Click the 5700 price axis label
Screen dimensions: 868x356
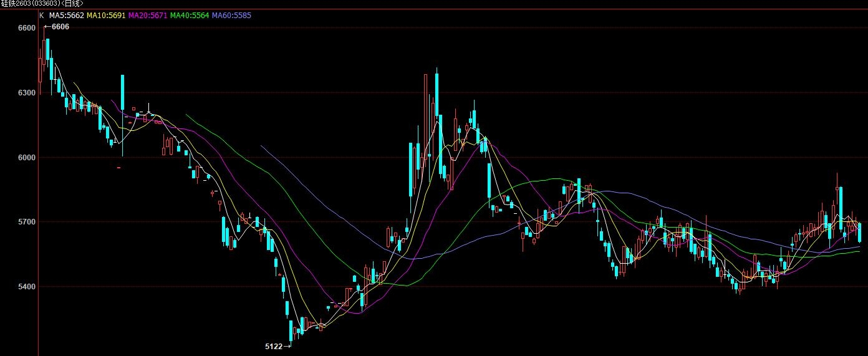point(27,222)
